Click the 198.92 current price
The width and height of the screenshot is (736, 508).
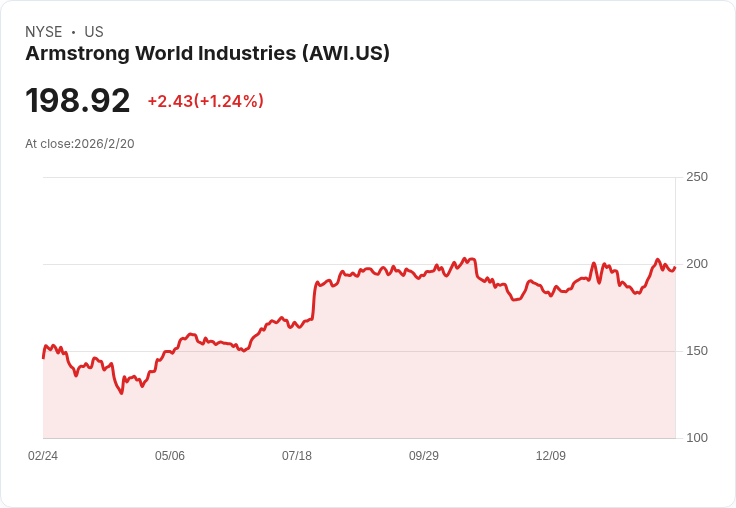(78, 101)
